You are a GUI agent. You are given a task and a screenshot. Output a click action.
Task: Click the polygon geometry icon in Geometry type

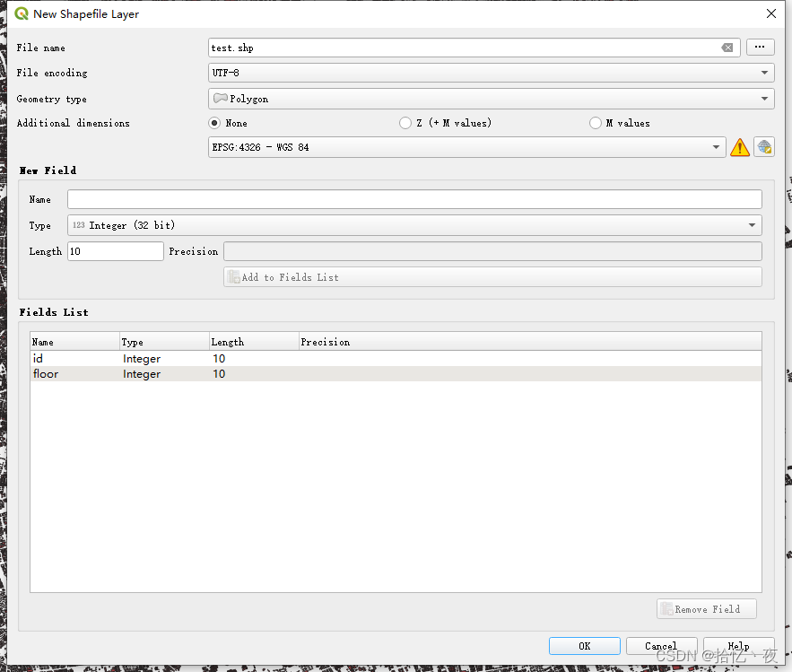(x=219, y=99)
